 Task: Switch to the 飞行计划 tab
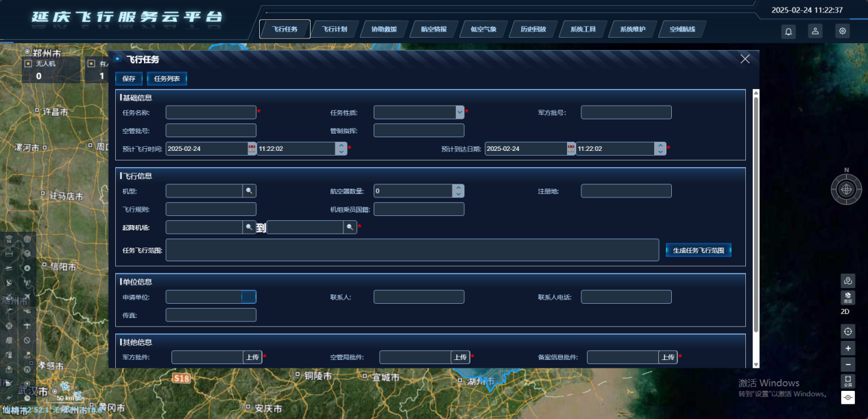tap(335, 29)
